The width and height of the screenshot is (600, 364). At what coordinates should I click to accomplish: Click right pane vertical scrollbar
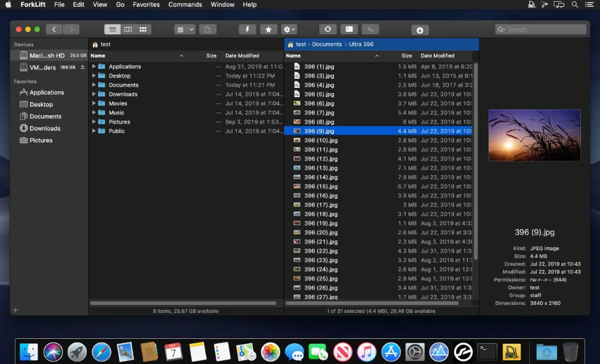(x=476, y=160)
